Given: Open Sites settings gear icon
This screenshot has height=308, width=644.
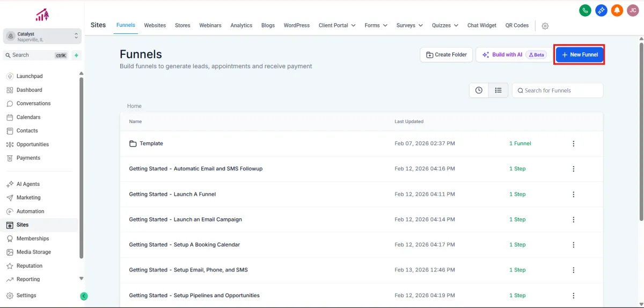Looking at the screenshot, I should [545, 26].
